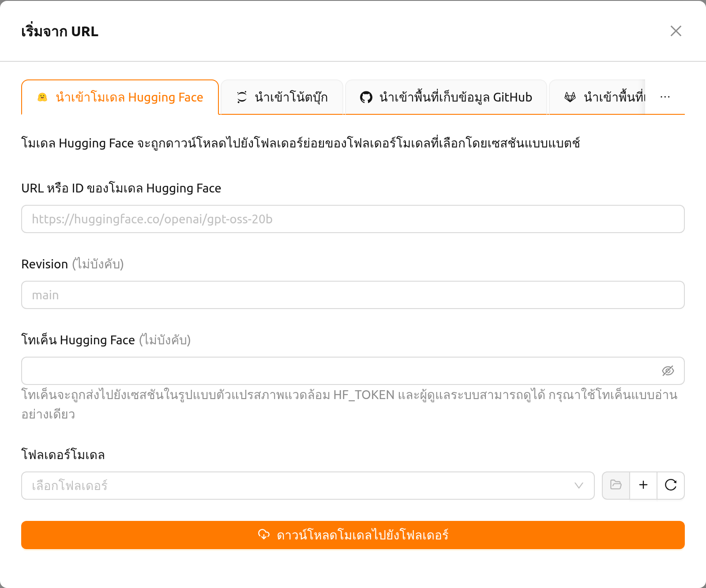Open the folder browser icon button
Viewport: 706px width, 588px height.
(616, 486)
